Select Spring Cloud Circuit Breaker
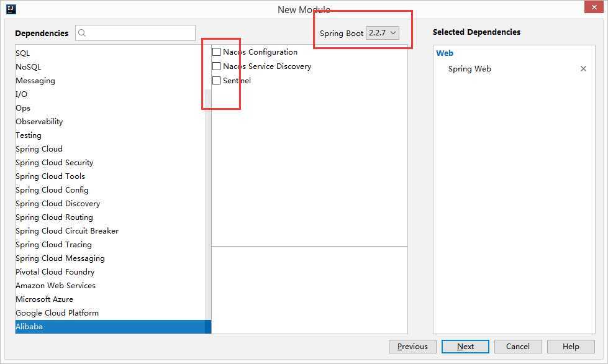608x364 pixels. tap(110, 230)
